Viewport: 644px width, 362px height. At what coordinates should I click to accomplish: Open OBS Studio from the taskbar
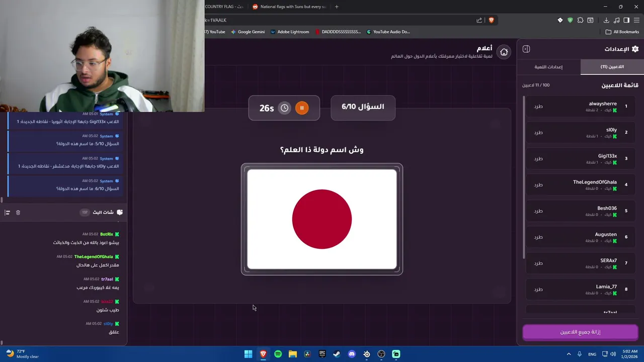click(x=381, y=354)
